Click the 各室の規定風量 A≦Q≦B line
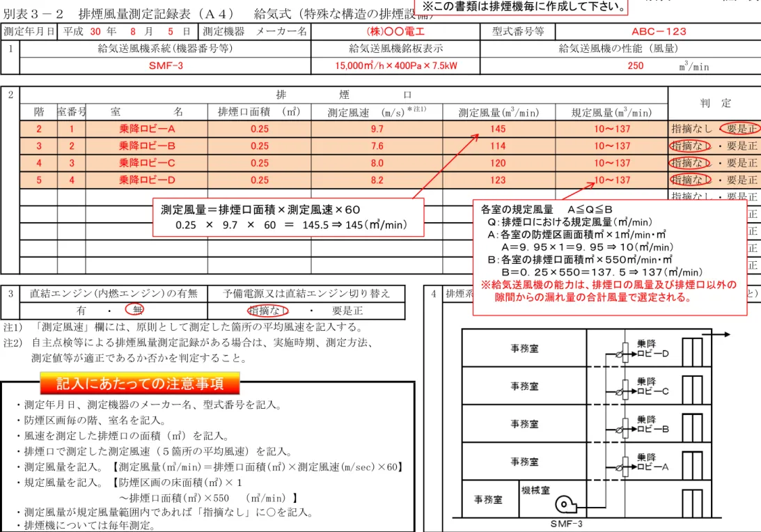 tap(547, 209)
